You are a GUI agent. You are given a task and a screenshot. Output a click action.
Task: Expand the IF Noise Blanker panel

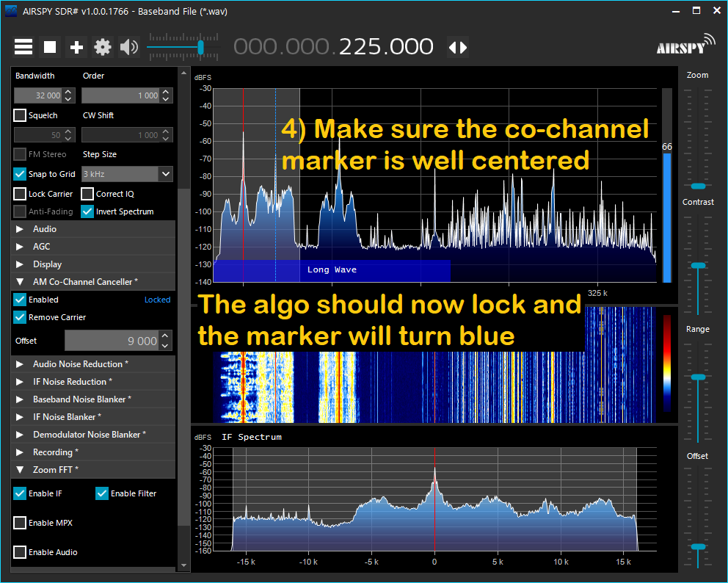93,417
